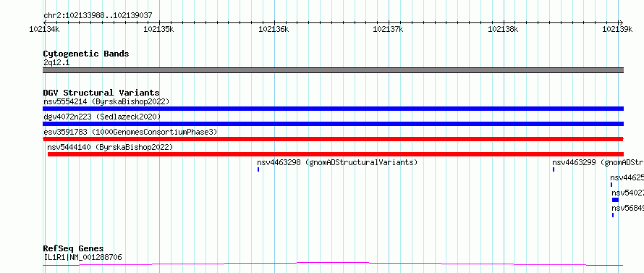The width and height of the screenshot is (644, 273).
Task: Click the dgv4072n223 (Sedlazeck2020) label
Action: (x=102, y=117)
